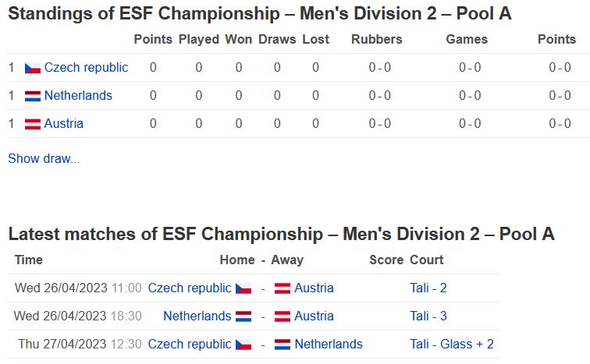590x364 pixels.
Task: Click Netherlands flag in 12:30 match row
Action: coord(283,345)
